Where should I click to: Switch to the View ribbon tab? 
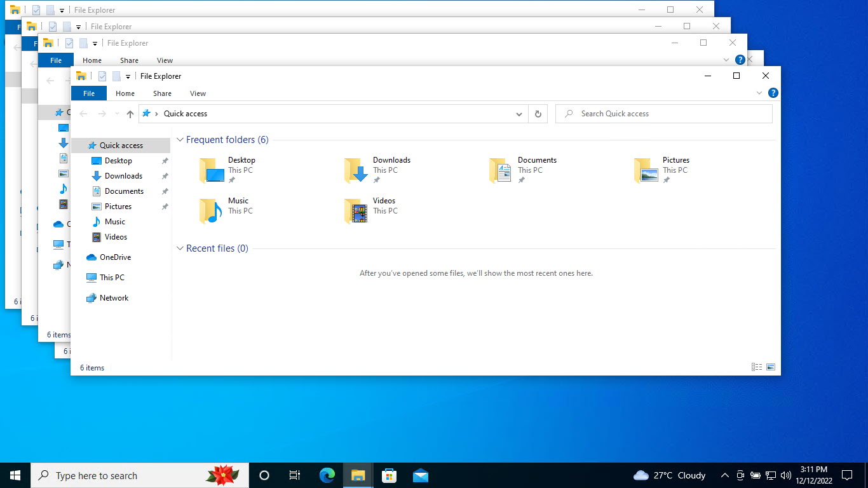point(197,93)
